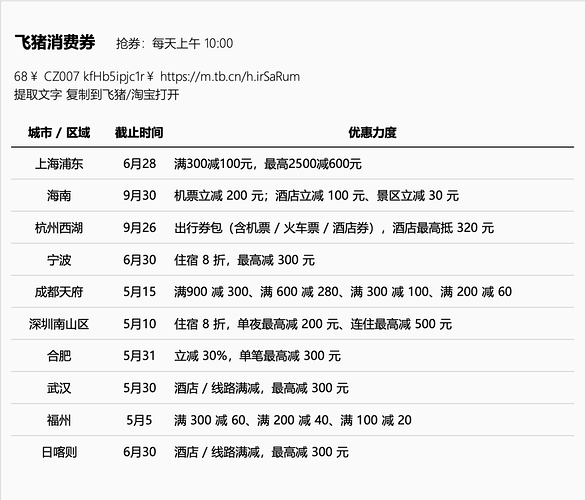Click the 城市 / 区域 column header

pos(59,132)
